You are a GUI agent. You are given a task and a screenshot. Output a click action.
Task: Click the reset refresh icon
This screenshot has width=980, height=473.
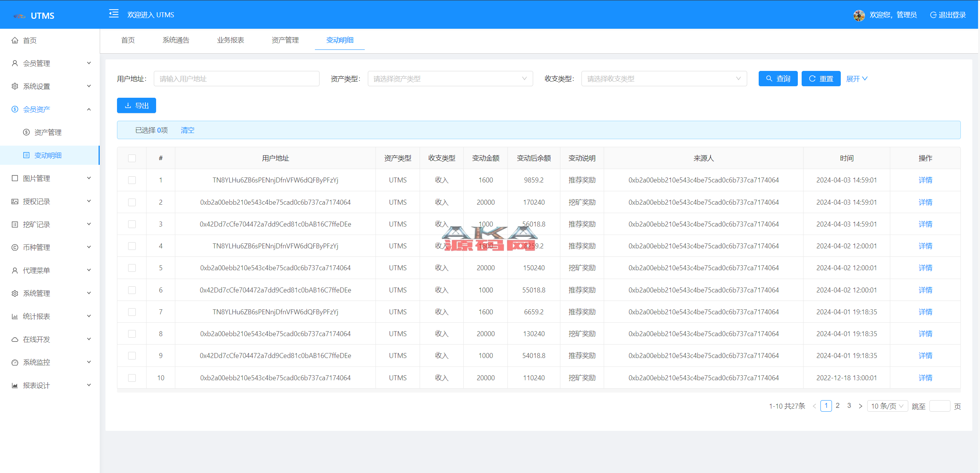tap(812, 79)
